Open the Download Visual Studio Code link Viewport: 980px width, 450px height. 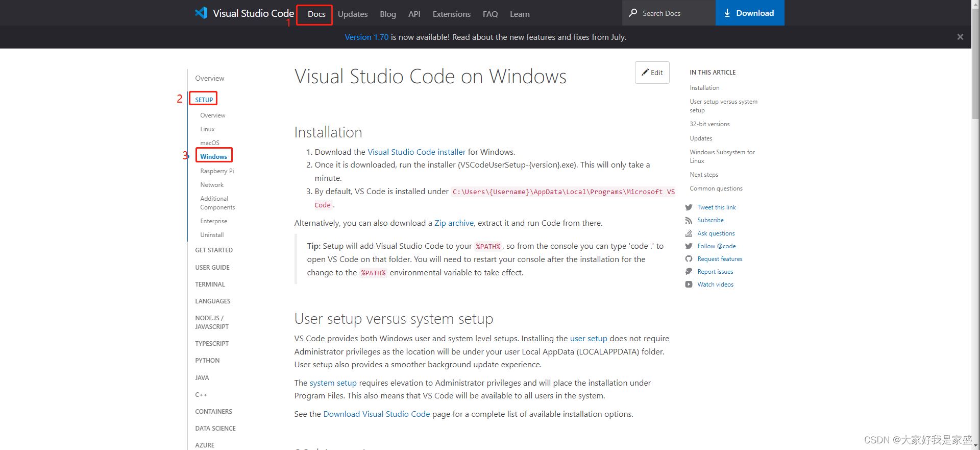[x=377, y=414]
